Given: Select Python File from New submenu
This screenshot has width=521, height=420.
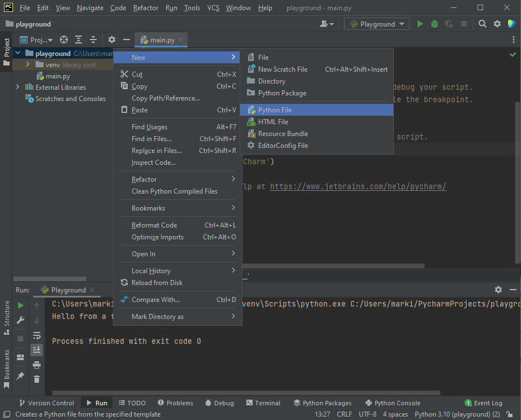Looking at the screenshot, I should coord(275,110).
